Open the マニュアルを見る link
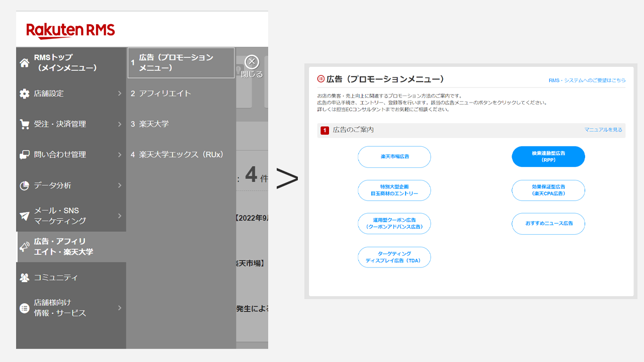Viewport: 644px width, 362px height. pos(603,130)
